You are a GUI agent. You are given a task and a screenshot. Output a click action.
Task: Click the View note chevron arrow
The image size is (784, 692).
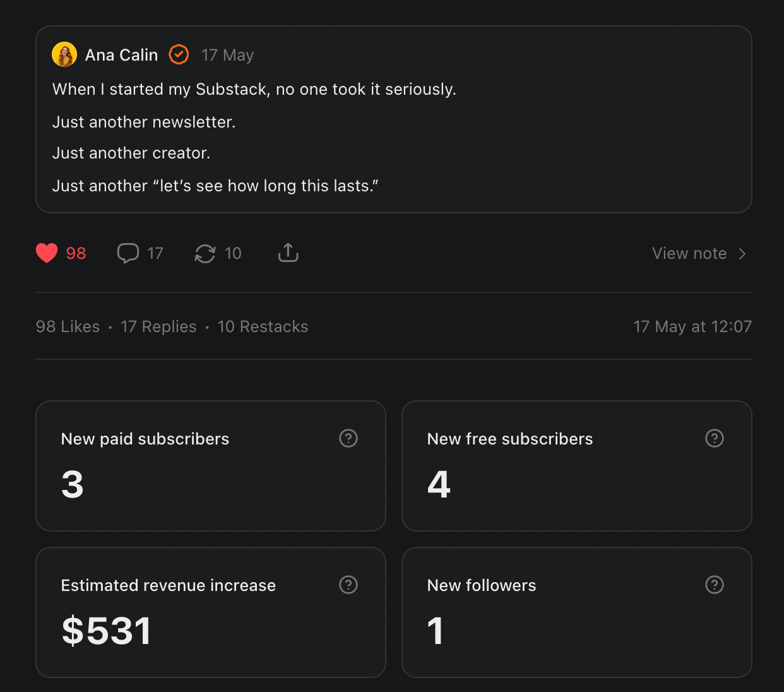point(742,254)
